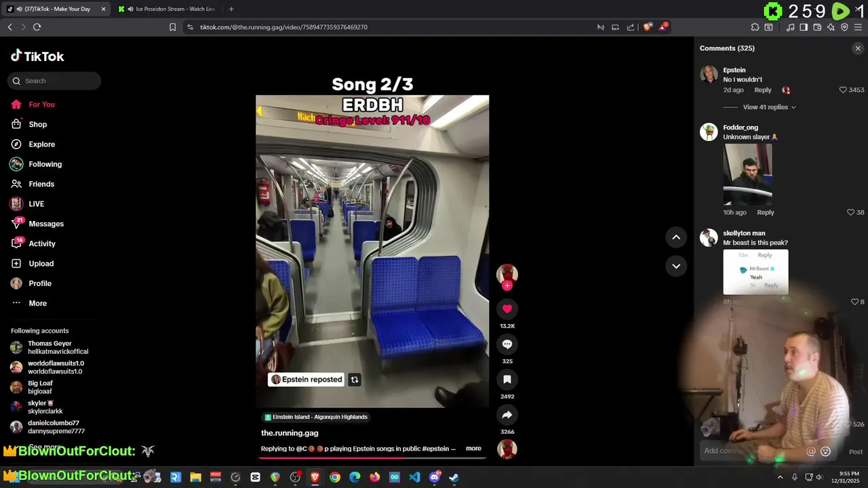Open Thomas Geyer following account
868x488 pixels.
(x=50, y=348)
